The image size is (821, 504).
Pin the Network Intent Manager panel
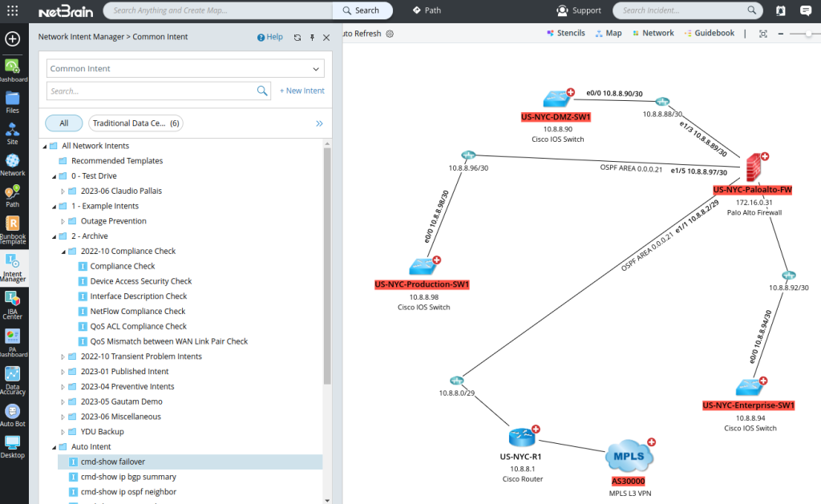[x=312, y=38]
